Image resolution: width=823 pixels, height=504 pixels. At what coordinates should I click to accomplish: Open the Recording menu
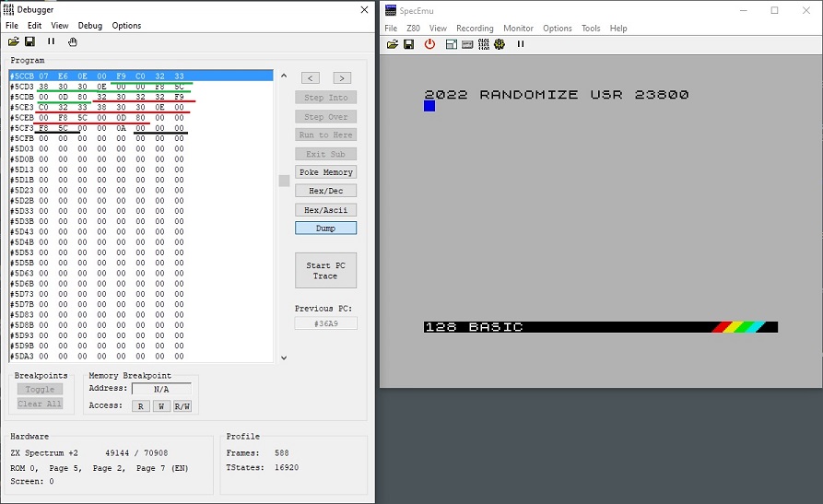(475, 29)
